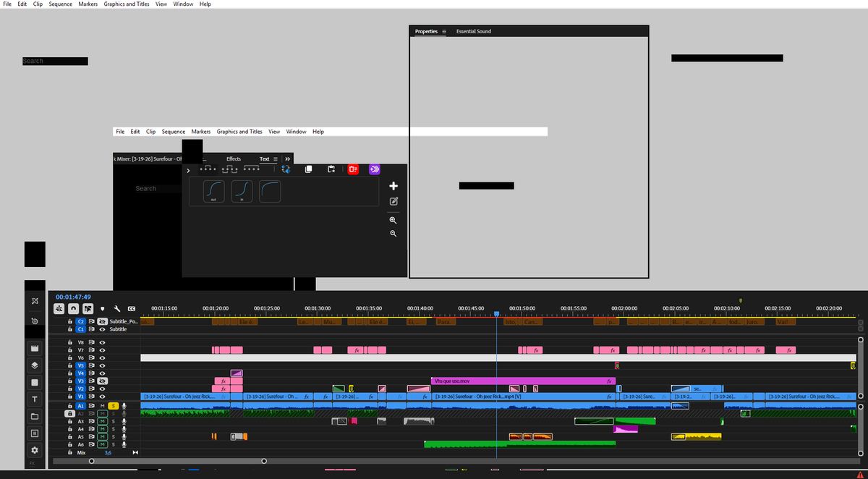The width and height of the screenshot is (868, 479).
Task: Click the 00:01:47:49 playhead timecode
Action: pos(73,297)
